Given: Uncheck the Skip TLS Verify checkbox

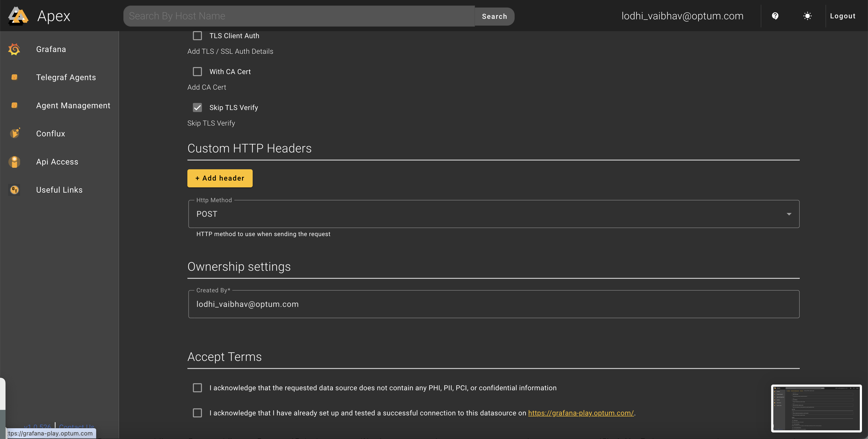Looking at the screenshot, I should pyautogui.click(x=197, y=107).
